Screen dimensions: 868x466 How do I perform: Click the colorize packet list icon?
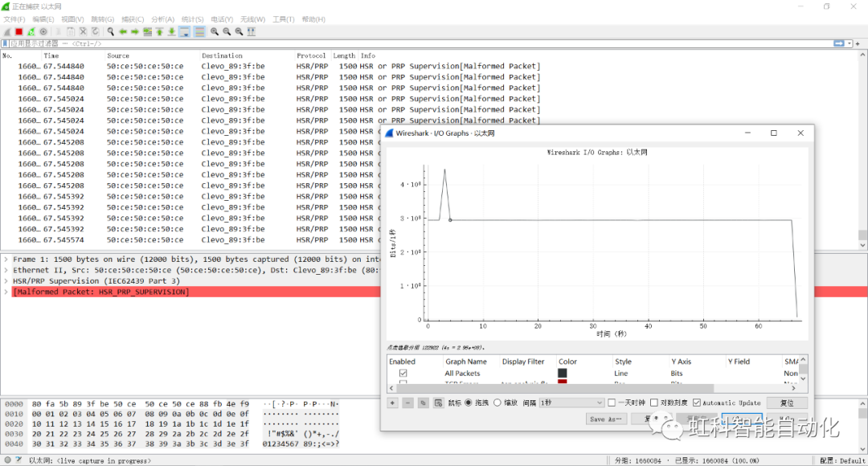[x=199, y=31]
